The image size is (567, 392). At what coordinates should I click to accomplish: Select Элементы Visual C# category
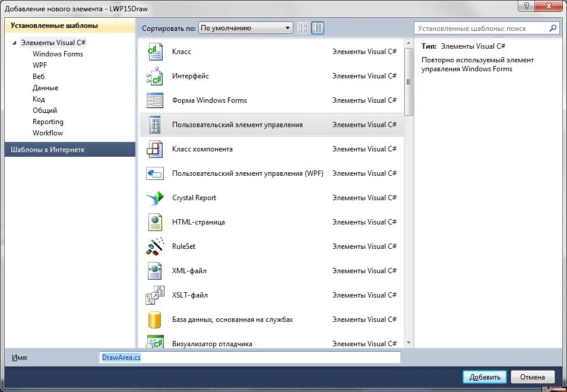pos(53,43)
